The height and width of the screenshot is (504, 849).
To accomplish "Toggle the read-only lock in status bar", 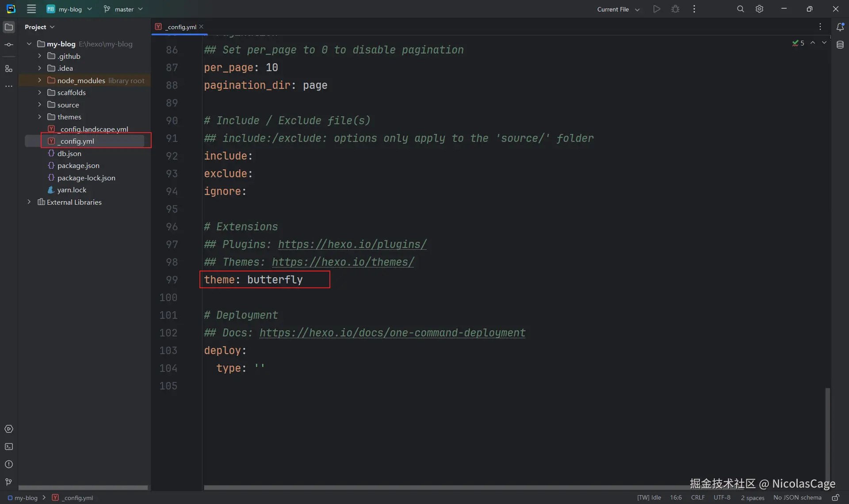I will (x=835, y=497).
